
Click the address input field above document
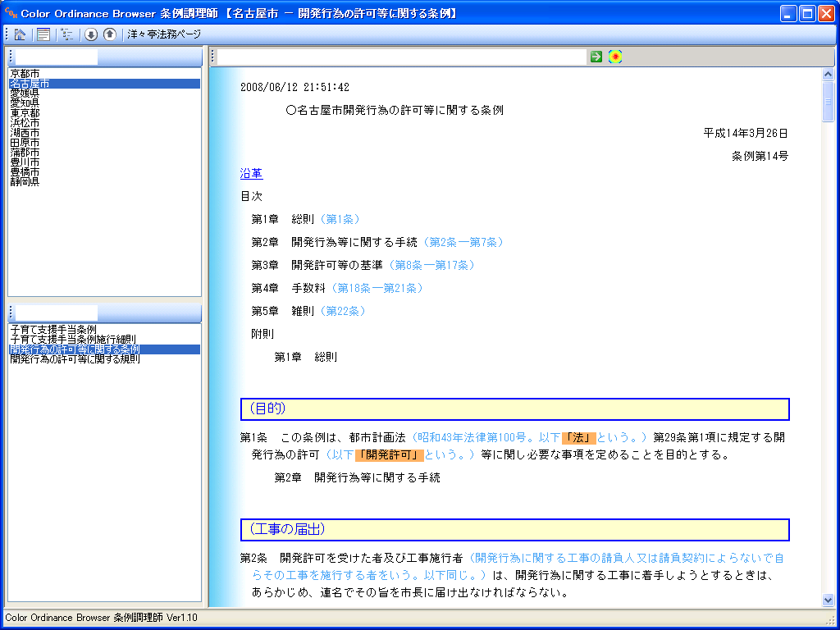[x=402, y=57]
